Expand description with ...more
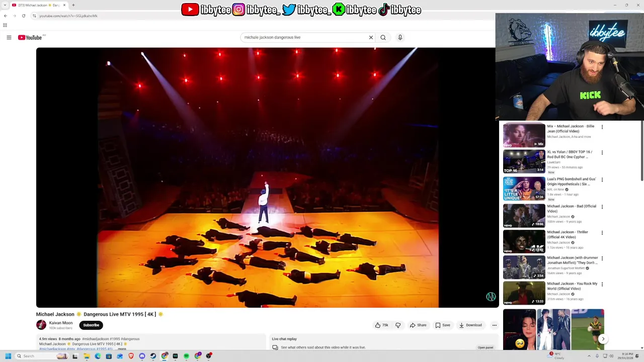The width and height of the screenshot is (644, 362). coord(121,348)
